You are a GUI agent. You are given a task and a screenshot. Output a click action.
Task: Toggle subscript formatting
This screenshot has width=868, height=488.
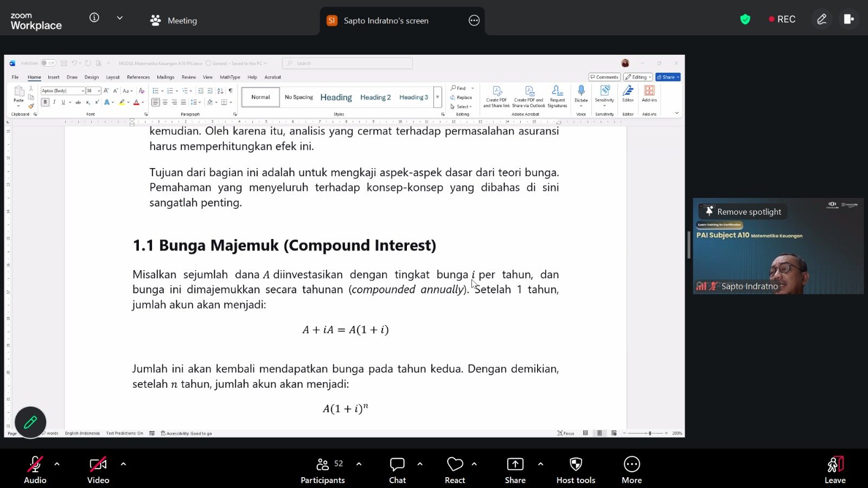pyautogui.click(x=87, y=102)
